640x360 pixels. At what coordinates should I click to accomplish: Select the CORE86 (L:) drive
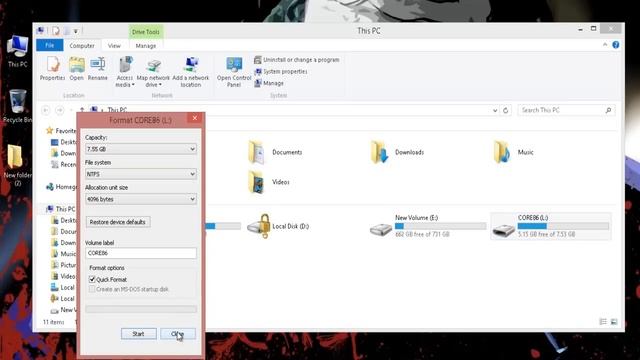(551, 226)
